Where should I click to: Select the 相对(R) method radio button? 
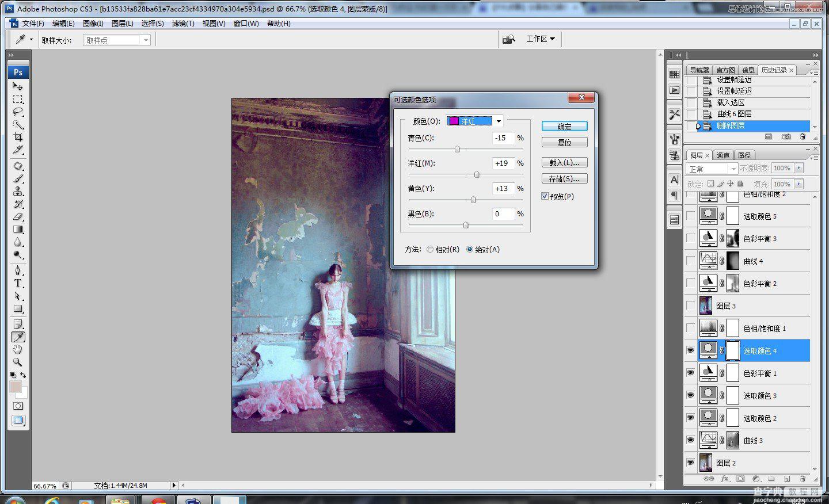[x=430, y=250]
